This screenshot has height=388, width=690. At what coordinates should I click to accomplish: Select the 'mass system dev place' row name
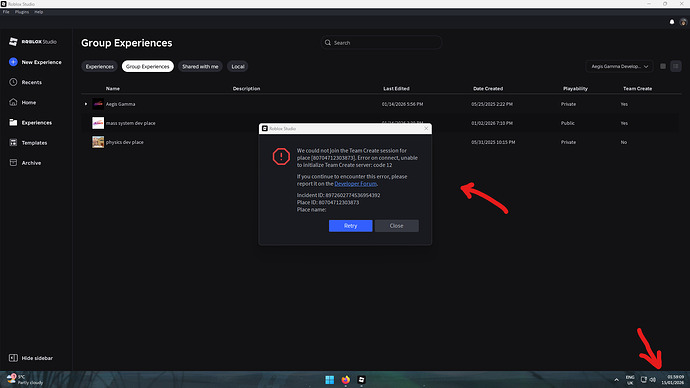point(131,123)
